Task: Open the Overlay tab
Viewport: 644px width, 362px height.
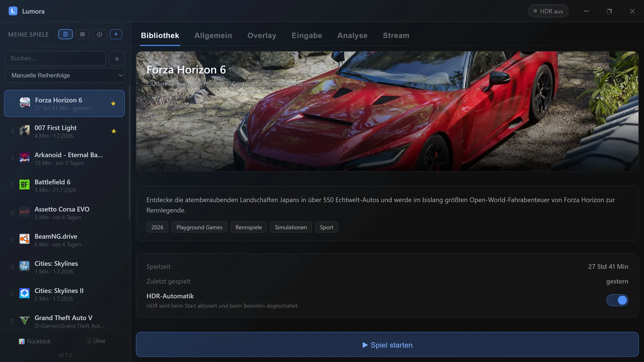Action: [x=262, y=36]
